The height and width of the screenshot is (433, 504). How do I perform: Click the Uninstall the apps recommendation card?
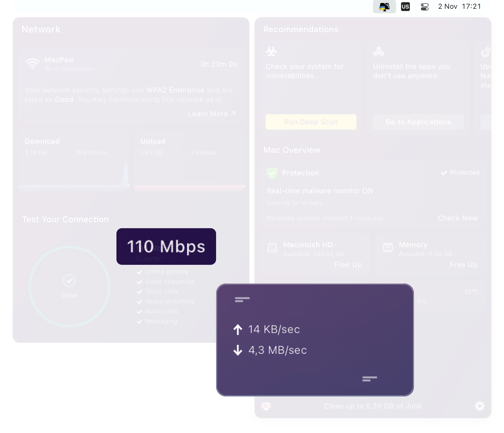pyautogui.click(x=418, y=88)
